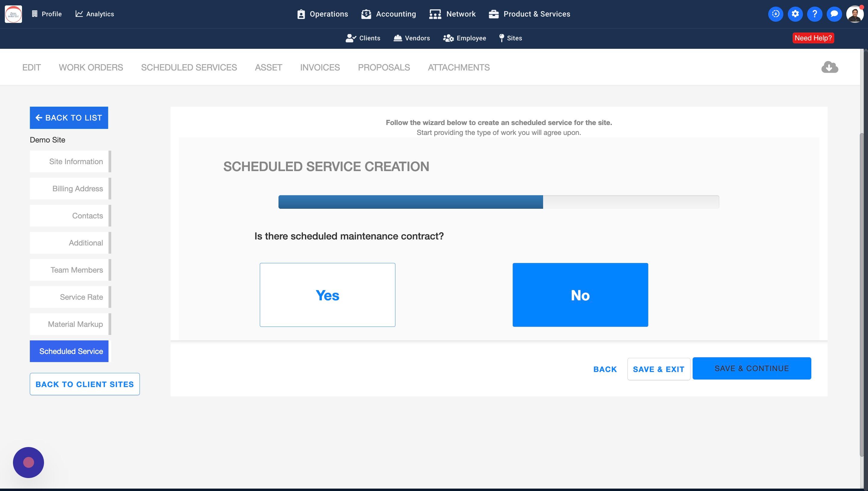Viewport: 868px width, 491px height.
Task: Select No for scheduled maintenance contract
Action: (580, 295)
